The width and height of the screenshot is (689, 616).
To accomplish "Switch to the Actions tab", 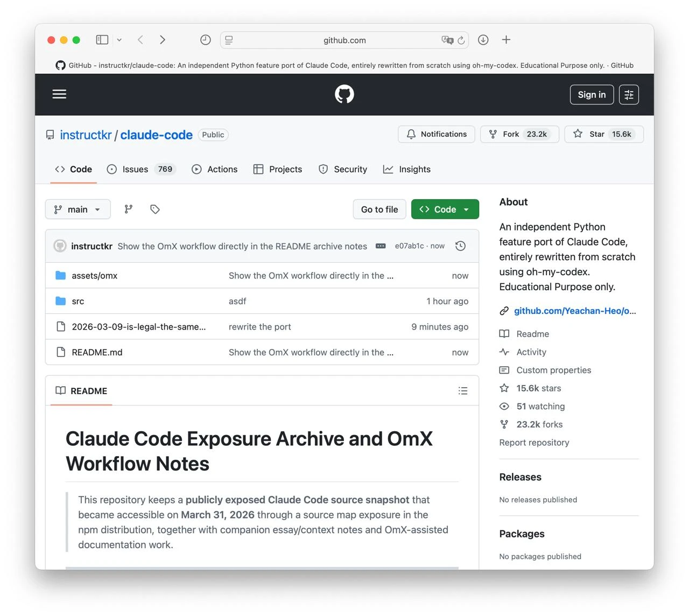I will click(215, 169).
